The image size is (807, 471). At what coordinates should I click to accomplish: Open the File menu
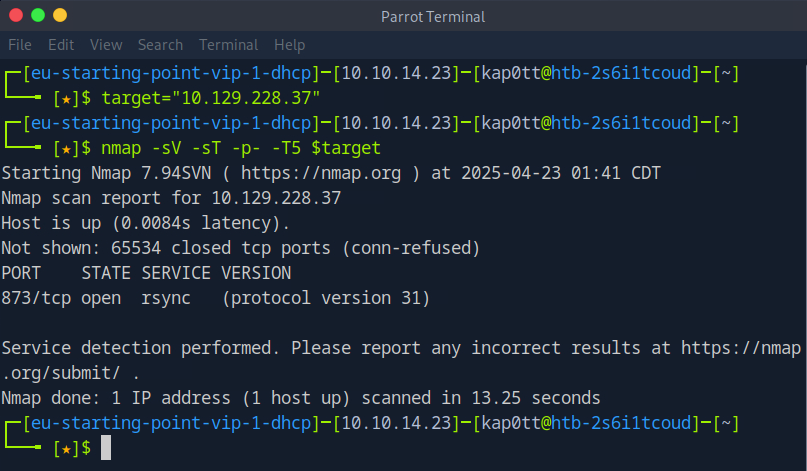click(20, 45)
